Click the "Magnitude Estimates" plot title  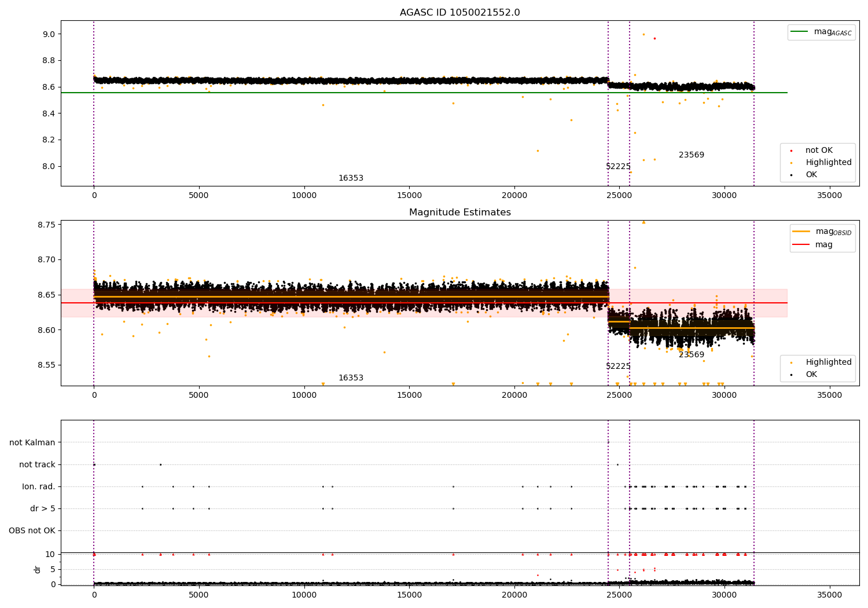pyautogui.click(x=459, y=213)
